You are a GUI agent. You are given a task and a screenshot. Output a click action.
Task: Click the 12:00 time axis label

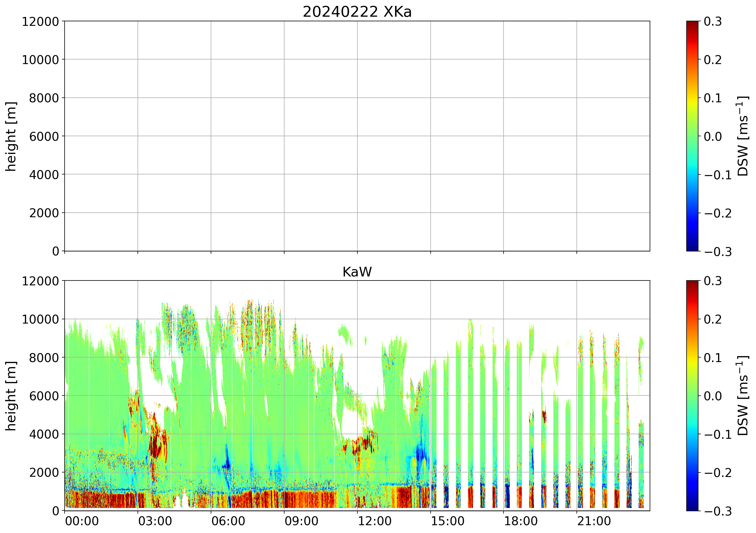[x=374, y=521]
